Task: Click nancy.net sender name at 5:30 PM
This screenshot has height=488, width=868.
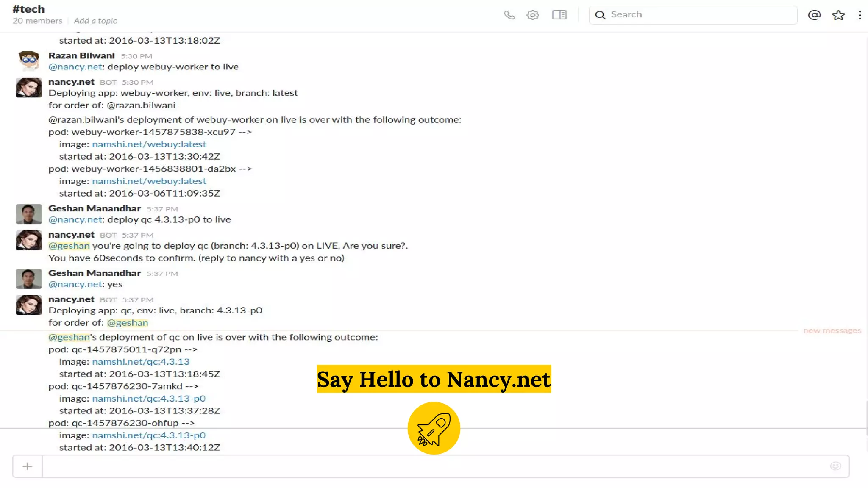Action: pos(71,82)
